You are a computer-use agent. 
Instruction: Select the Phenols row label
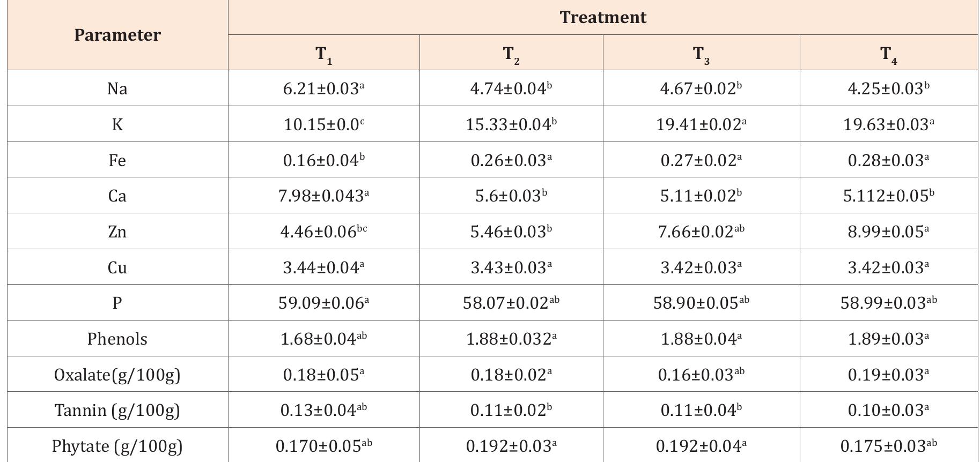pos(117,339)
